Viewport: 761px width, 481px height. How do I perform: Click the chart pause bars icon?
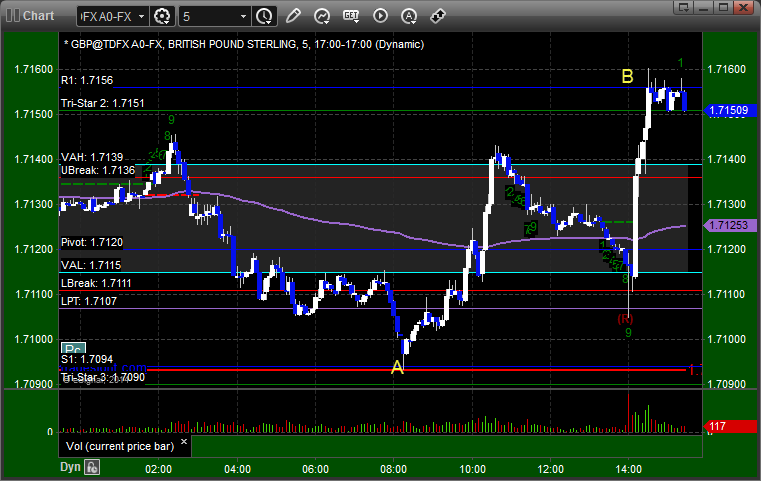(13, 16)
